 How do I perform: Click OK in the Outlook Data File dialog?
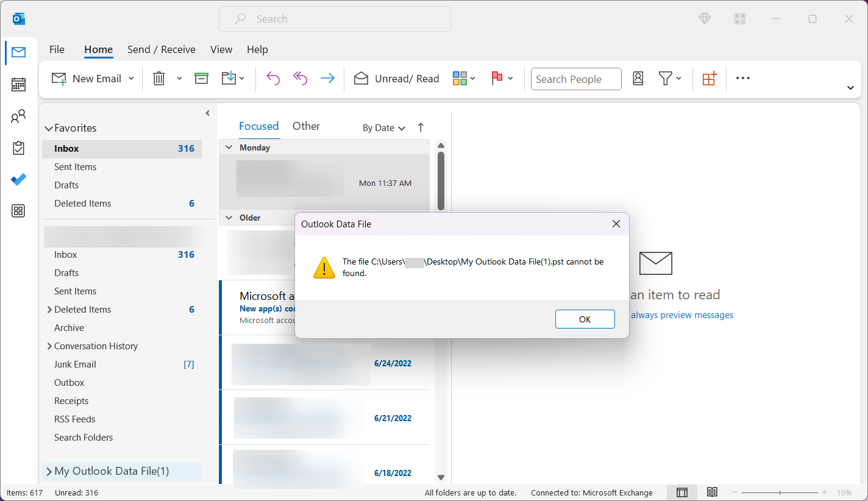pyautogui.click(x=585, y=319)
